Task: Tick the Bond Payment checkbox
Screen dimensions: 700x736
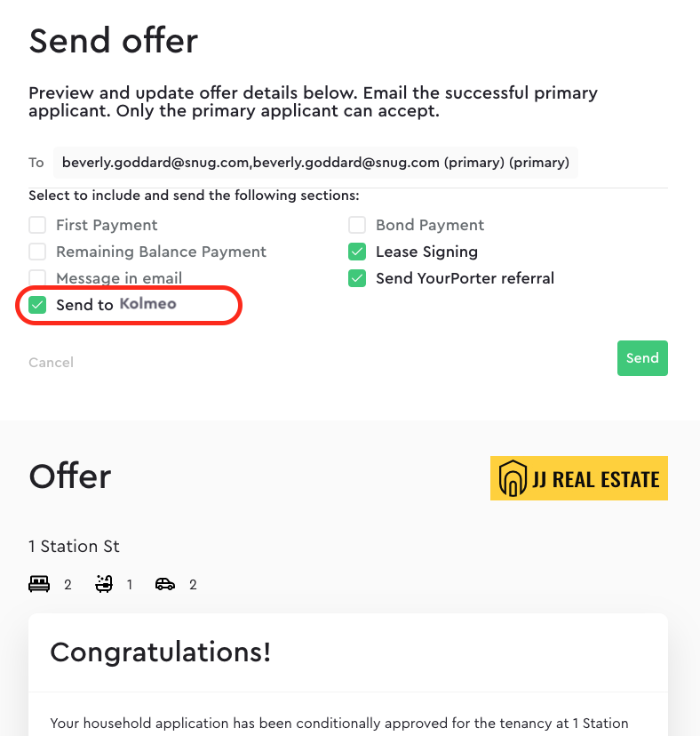Action: click(x=357, y=225)
